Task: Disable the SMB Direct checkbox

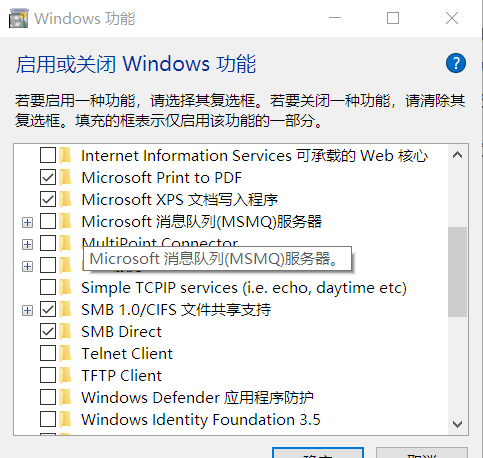Action: (48, 331)
